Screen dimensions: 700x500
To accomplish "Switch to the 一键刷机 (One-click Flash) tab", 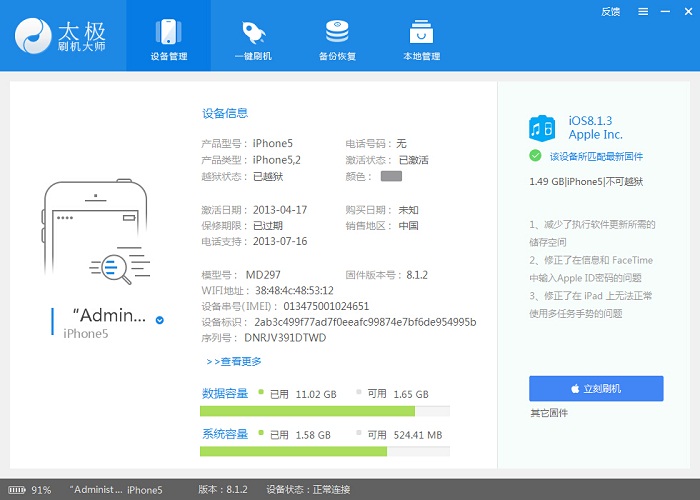I will coord(254,37).
